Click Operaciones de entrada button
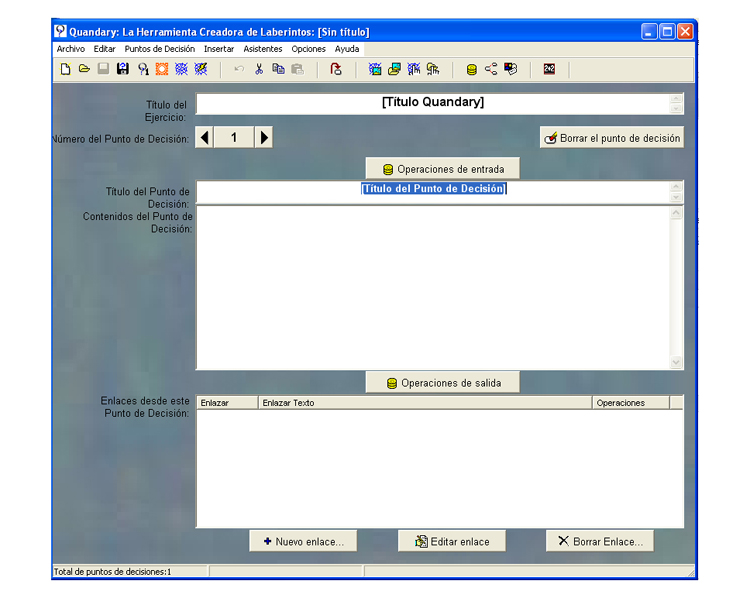 click(x=443, y=169)
